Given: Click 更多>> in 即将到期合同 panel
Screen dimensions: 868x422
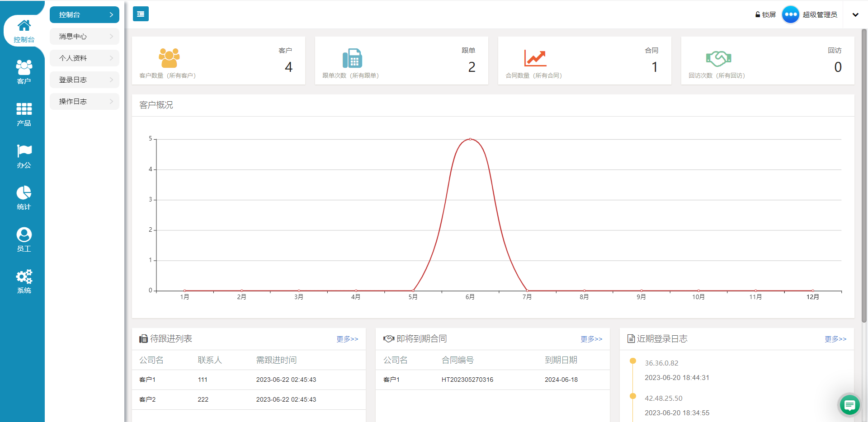Looking at the screenshot, I should click(x=591, y=339).
